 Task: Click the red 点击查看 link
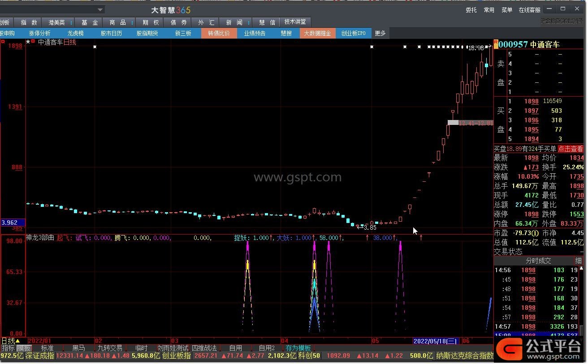coord(571,149)
